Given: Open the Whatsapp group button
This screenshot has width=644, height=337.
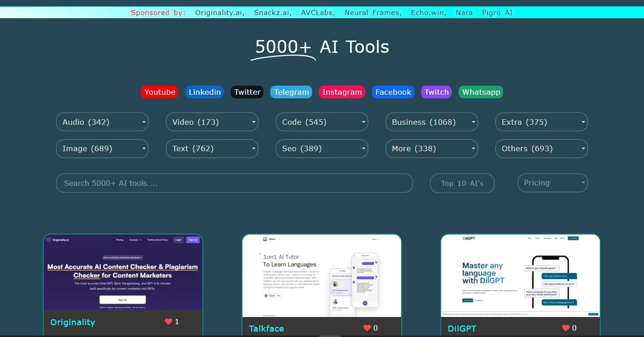Looking at the screenshot, I should (480, 92).
